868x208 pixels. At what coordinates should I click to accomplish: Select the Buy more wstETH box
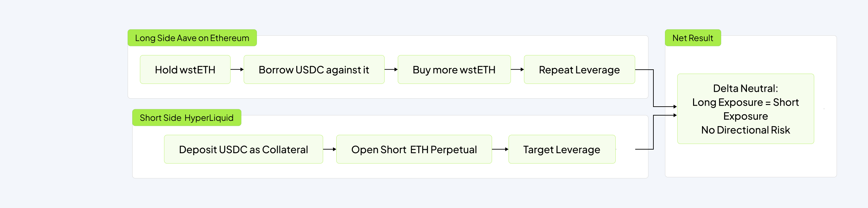[x=454, y=70]
